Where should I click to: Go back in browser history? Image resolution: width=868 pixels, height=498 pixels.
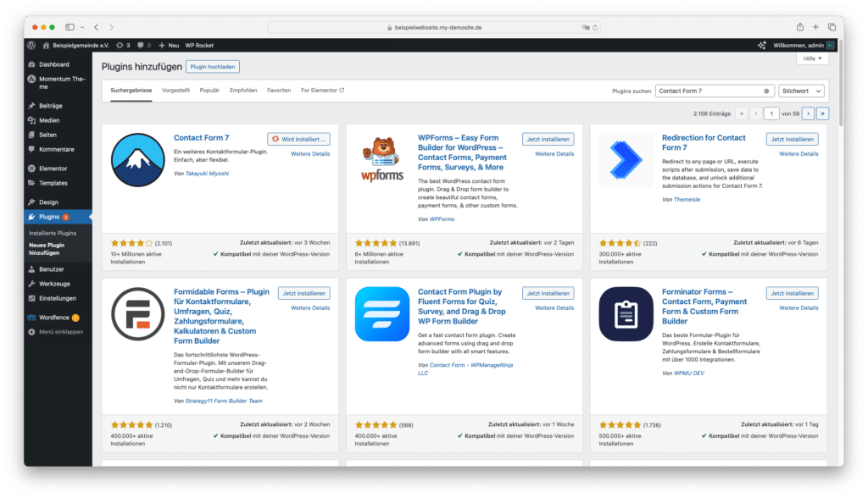[x=97, y=27]
